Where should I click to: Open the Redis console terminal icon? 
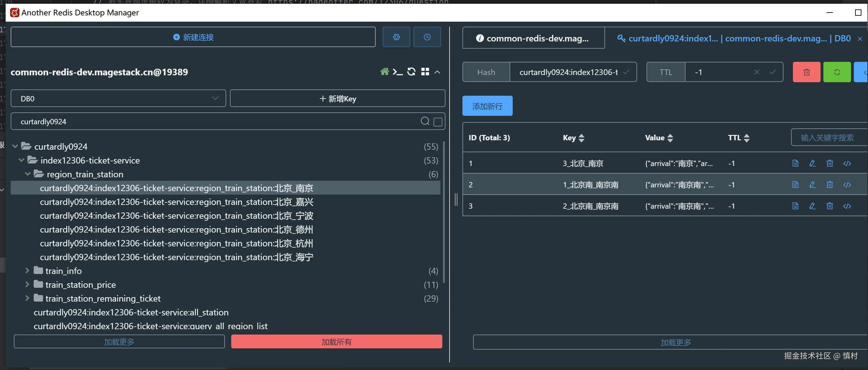pos(398,72)
